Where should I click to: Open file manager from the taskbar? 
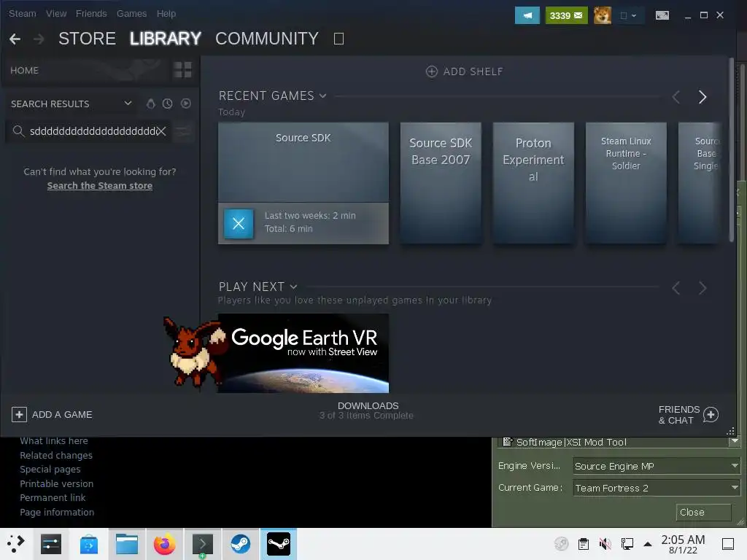(127, 544)
